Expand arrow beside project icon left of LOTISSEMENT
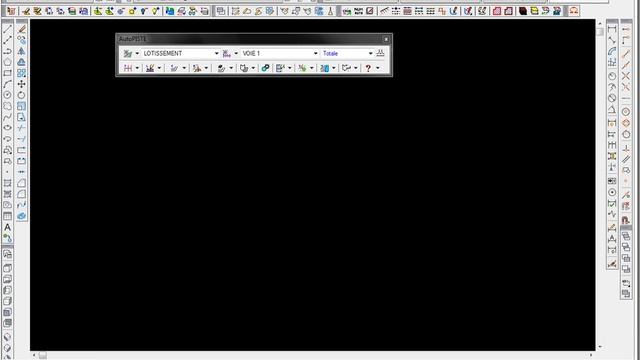The height and width of the screenshot is (360, 640). [x=137, y=53]
